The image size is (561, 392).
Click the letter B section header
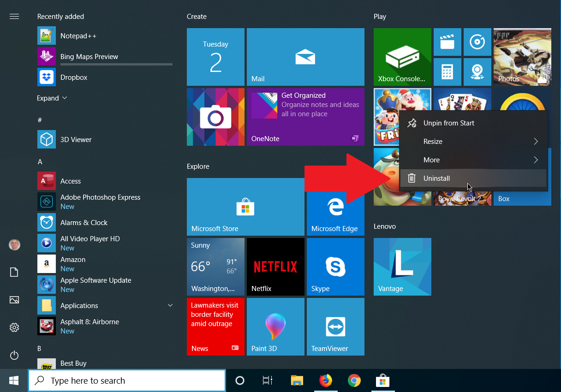pyautogui.click(x=40, y=348)
